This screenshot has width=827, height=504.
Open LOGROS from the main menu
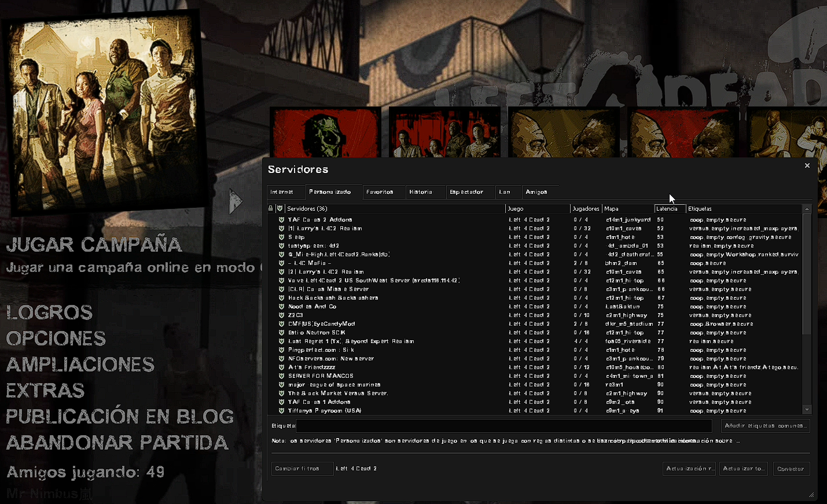coord(49,312)
